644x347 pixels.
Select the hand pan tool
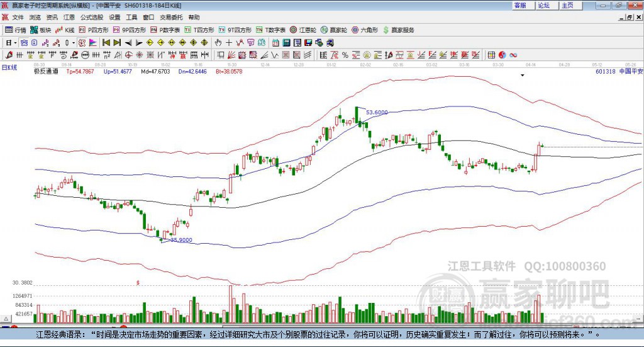218,43
